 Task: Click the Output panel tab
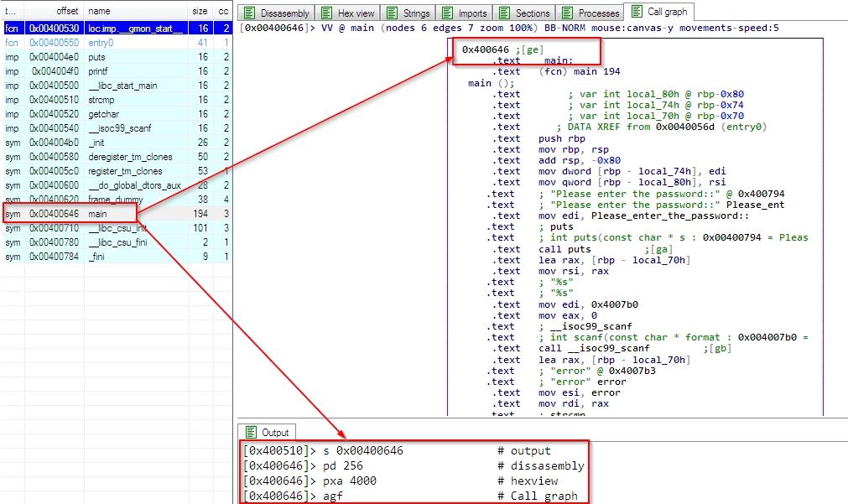click(x=268, y=432)
